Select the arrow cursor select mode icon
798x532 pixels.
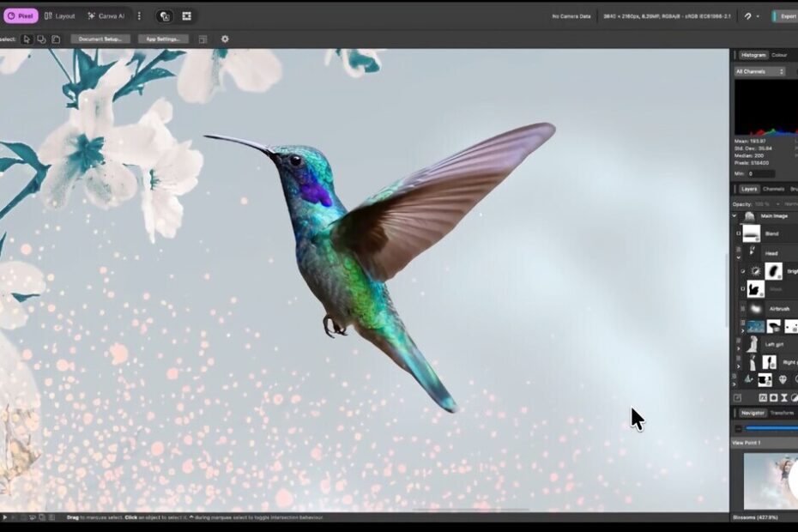pos(27,39)
